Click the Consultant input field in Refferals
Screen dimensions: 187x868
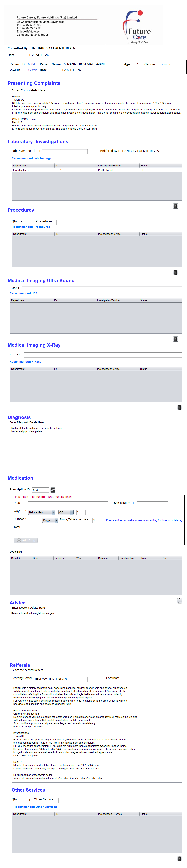point(153,679)
